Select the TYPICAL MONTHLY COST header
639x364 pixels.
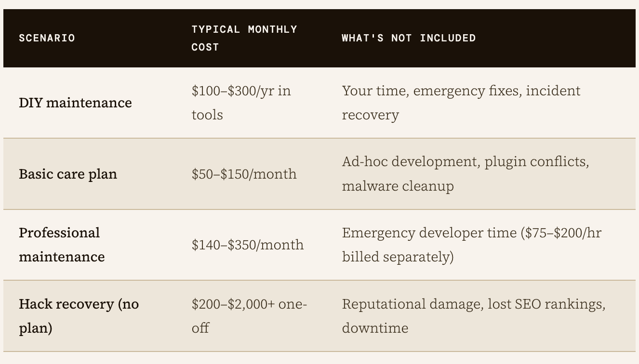tap(244, 38)
